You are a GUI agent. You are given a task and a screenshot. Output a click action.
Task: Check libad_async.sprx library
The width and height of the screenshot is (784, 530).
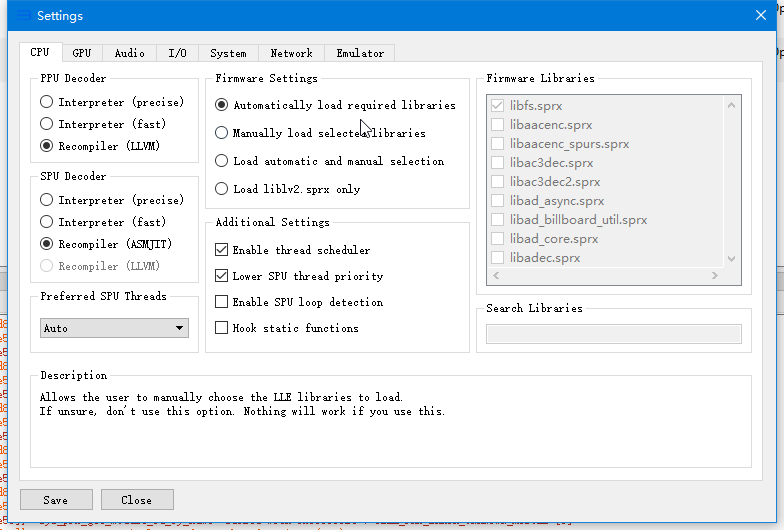498,200
